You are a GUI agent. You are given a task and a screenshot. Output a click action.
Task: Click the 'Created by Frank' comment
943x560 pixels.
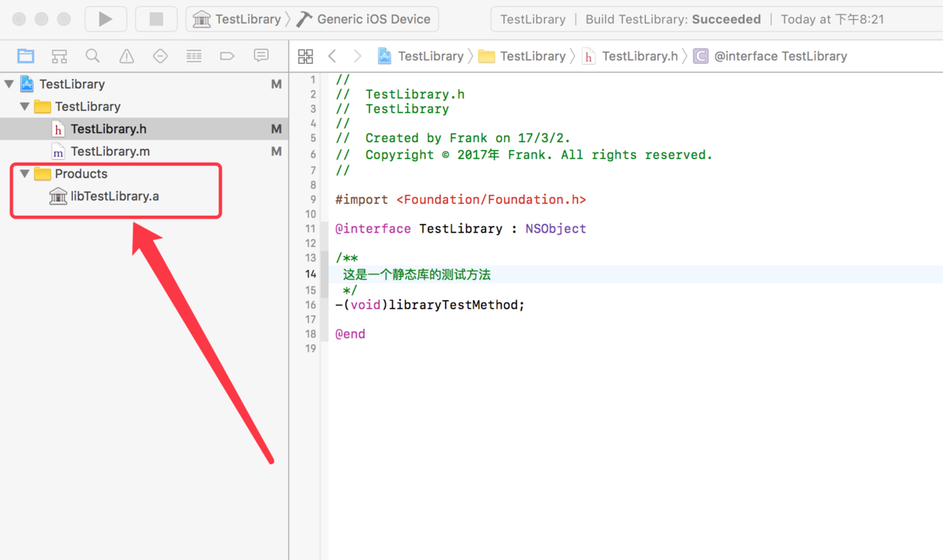pyautogui.click(x=452, y=138)
